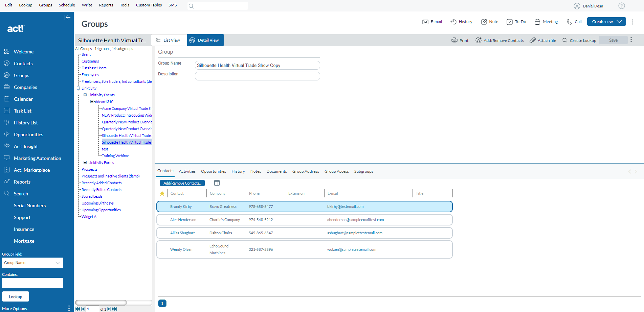Open the Group Field dropdown
Screen dimensions: 644x312
[x=32, y=263]
